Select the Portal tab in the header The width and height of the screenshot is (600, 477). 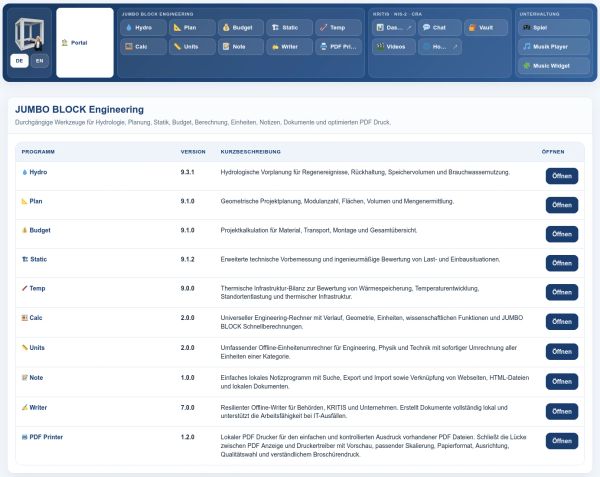point(85,43)
